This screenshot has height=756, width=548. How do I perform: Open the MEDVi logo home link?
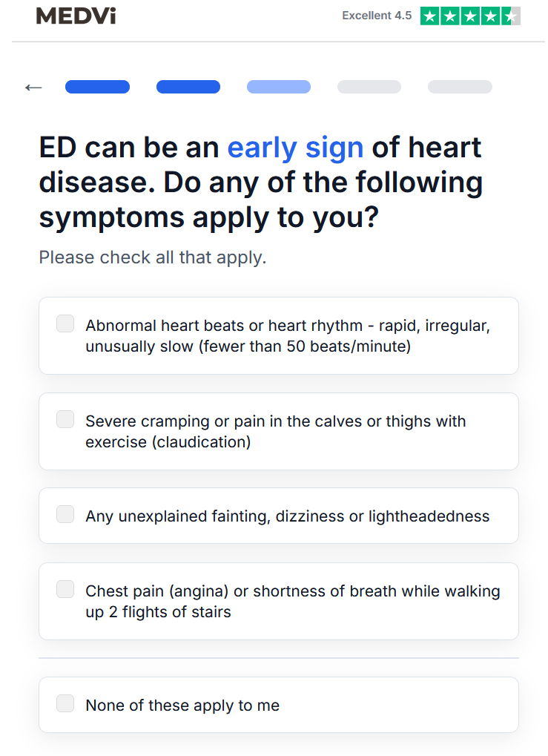[76, 16]
